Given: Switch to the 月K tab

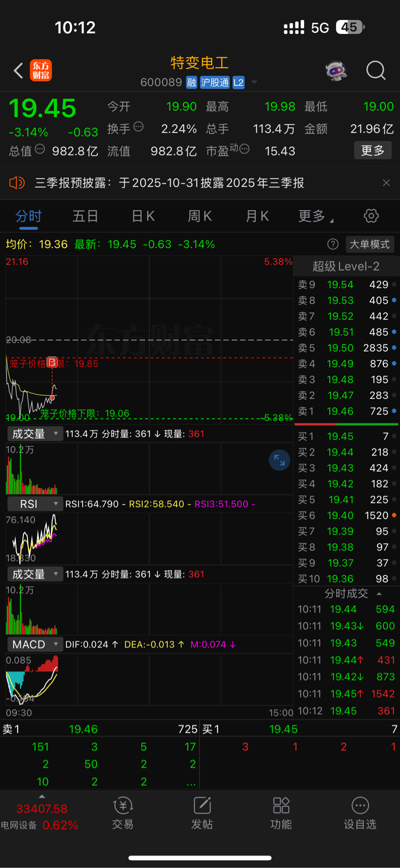Looking at the screenshot, I should [x=257, y=216].
